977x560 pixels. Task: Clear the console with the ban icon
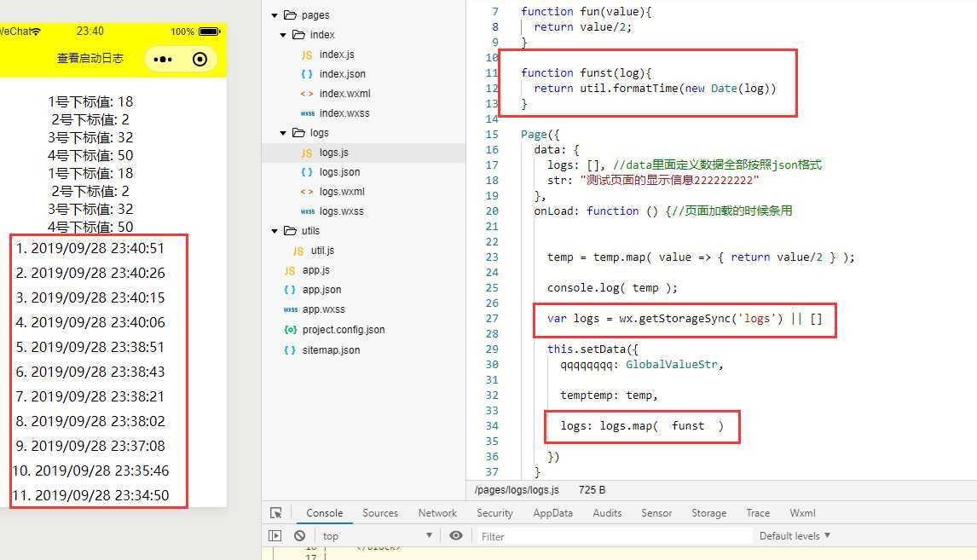coord(300,535)
